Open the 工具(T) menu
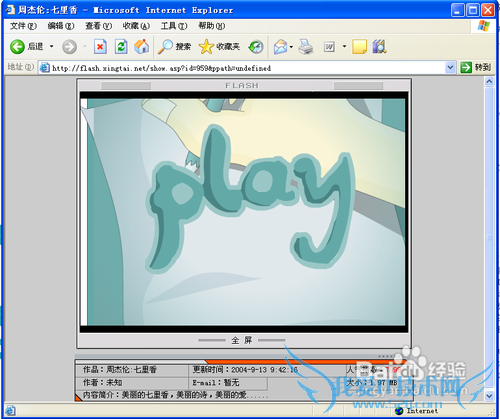Image resolution: width=500 pixels, height=419 pixels. pyautogui.click(x=174, y=26)
